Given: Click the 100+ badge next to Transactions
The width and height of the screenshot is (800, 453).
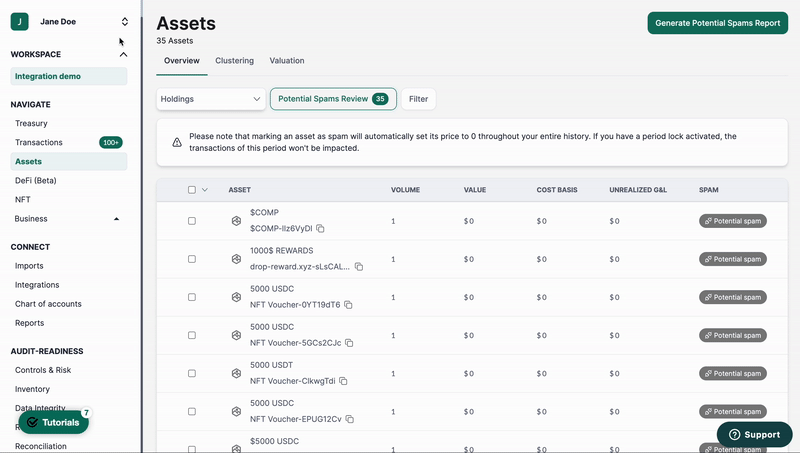Looking at the screenshot, I should coord(111,142).
